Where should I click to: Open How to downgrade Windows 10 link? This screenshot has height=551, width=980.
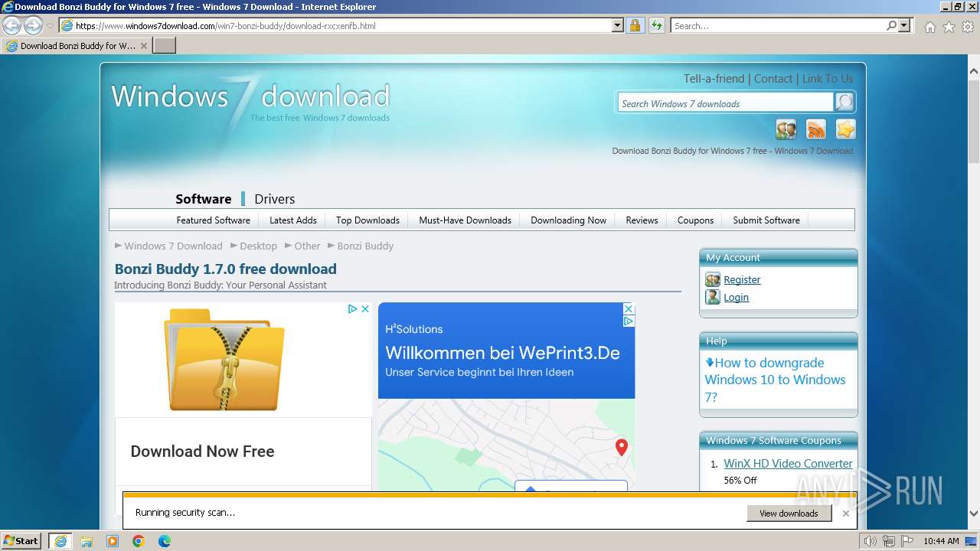coord(775,380)
